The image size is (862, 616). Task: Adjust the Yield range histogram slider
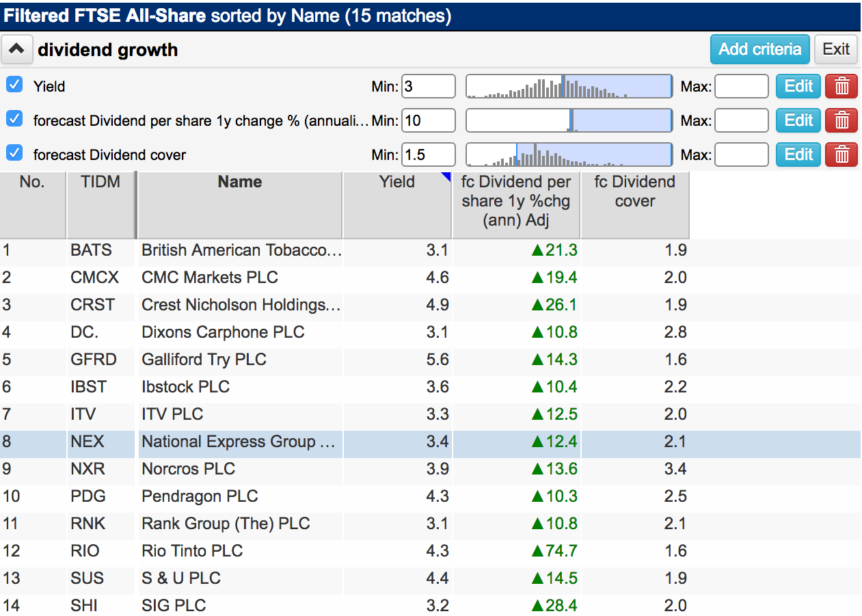pos(569,86)
